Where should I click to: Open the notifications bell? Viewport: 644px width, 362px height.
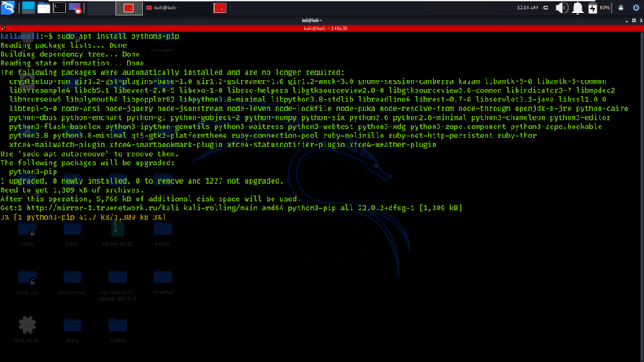(x=578, y=8)
